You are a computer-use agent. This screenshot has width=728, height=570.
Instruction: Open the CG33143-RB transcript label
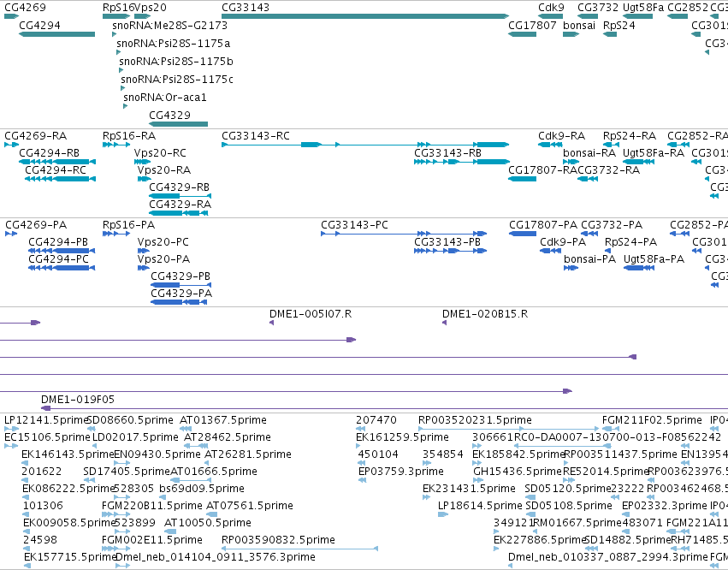[447, 153]
